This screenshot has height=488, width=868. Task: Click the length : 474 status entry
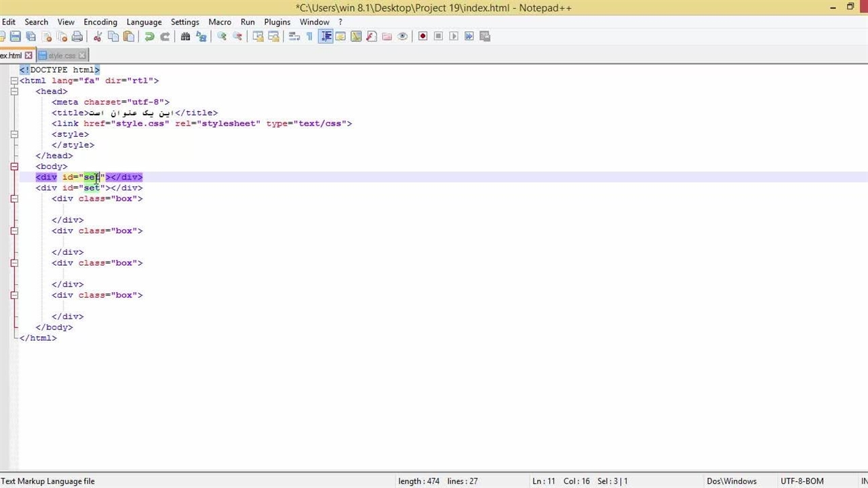(419, 481)
